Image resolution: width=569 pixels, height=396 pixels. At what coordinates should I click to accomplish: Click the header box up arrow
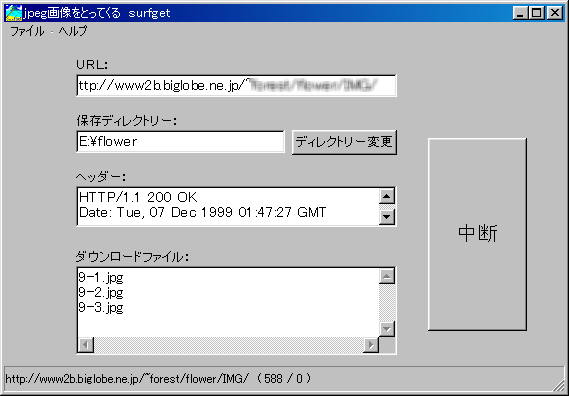pos(387,197)
